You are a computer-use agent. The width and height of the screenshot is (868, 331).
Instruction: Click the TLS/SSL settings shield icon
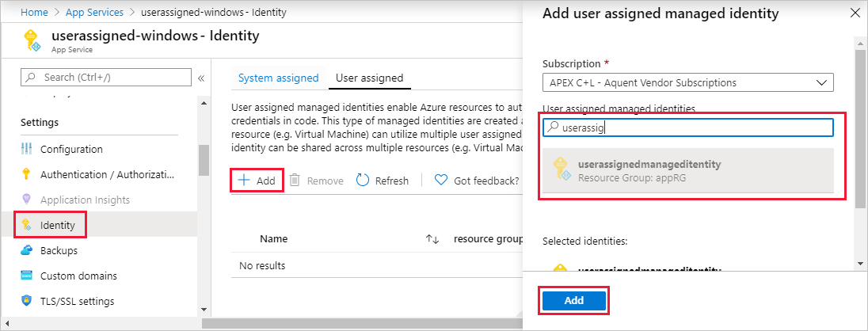[x=26, y=301]
